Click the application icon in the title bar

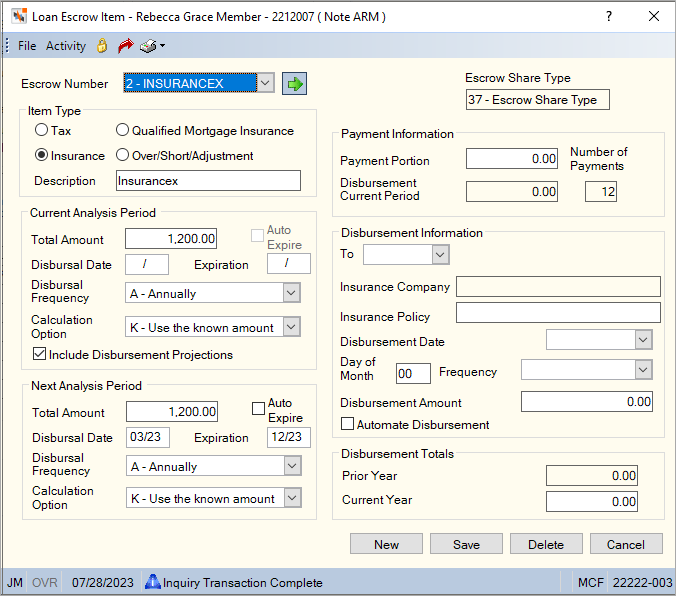click(x=19, y=16)
